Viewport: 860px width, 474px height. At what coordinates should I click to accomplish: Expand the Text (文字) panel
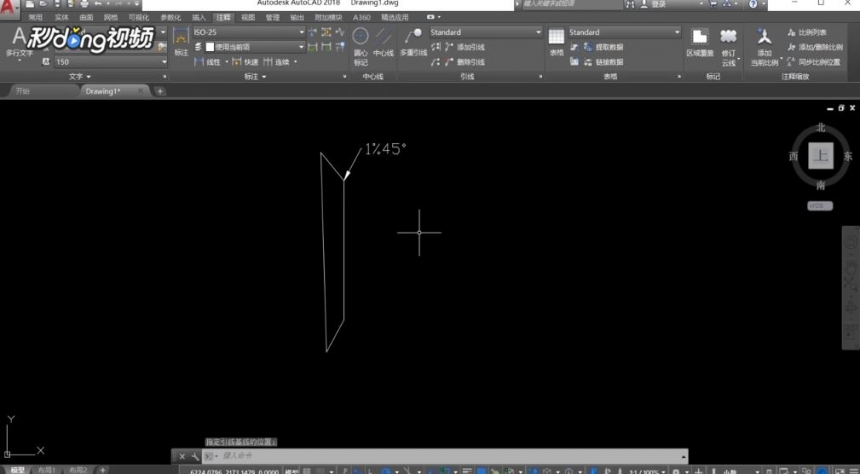tap(80, 77)
